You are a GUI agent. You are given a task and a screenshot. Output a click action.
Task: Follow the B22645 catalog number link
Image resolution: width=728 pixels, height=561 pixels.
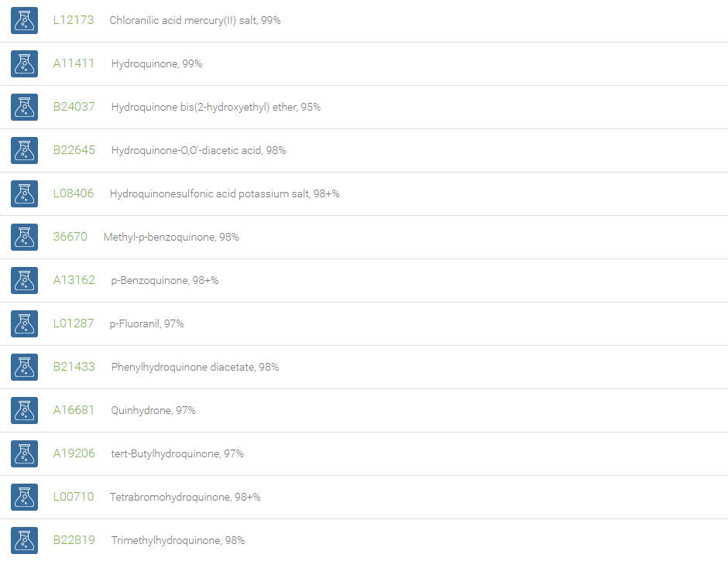tap(74, 150)
